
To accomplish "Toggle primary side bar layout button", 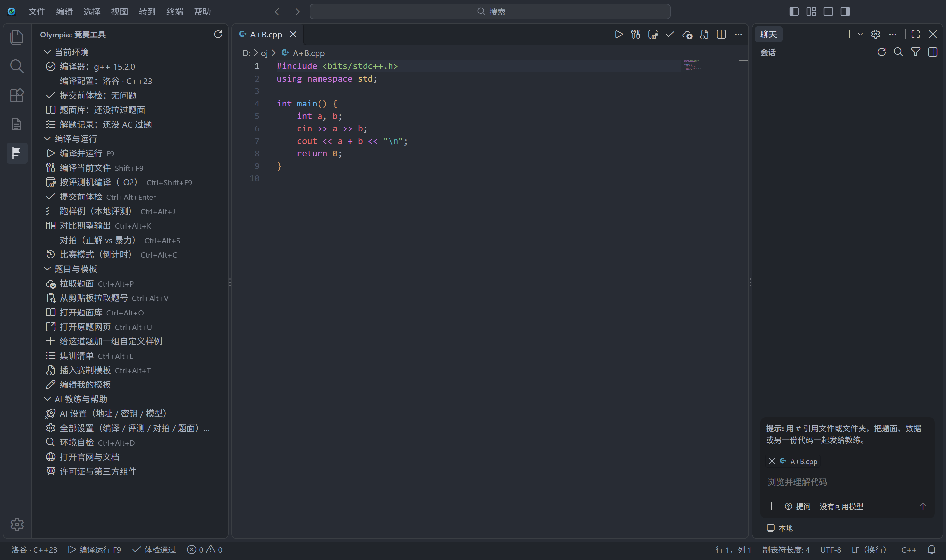I will pyautogui.click(x=794, y=12).
